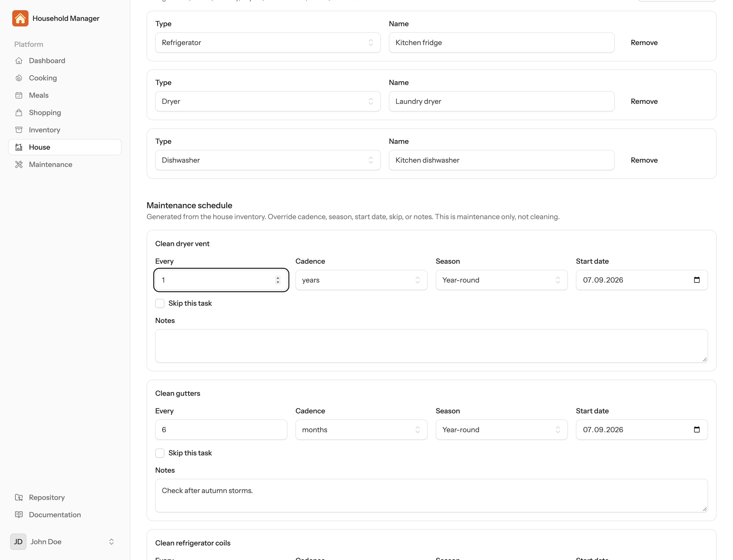Screen dimensions: 733x560
Task: Remove the Kitchen fridge appliance
Action: 644,43
